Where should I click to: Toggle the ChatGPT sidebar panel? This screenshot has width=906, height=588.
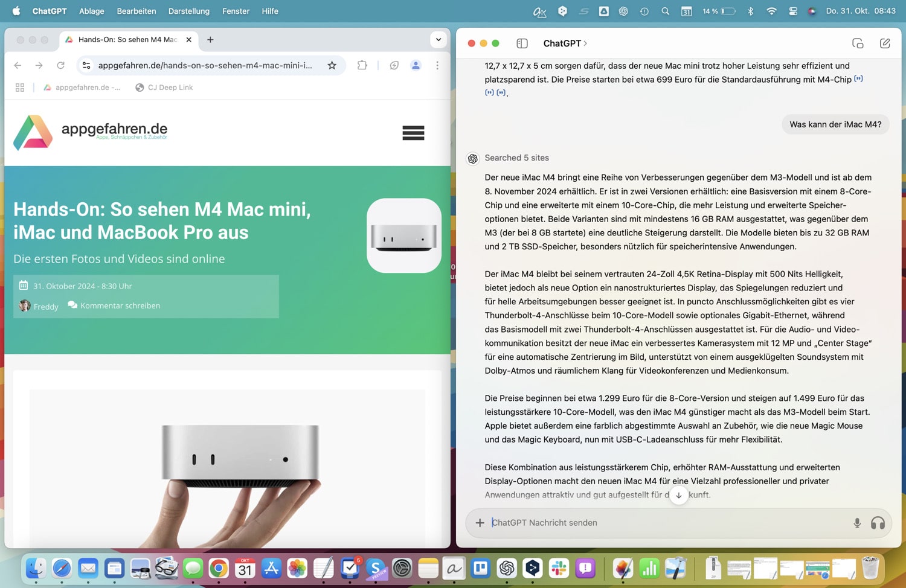pyautogui.click(x=522, y=43)
